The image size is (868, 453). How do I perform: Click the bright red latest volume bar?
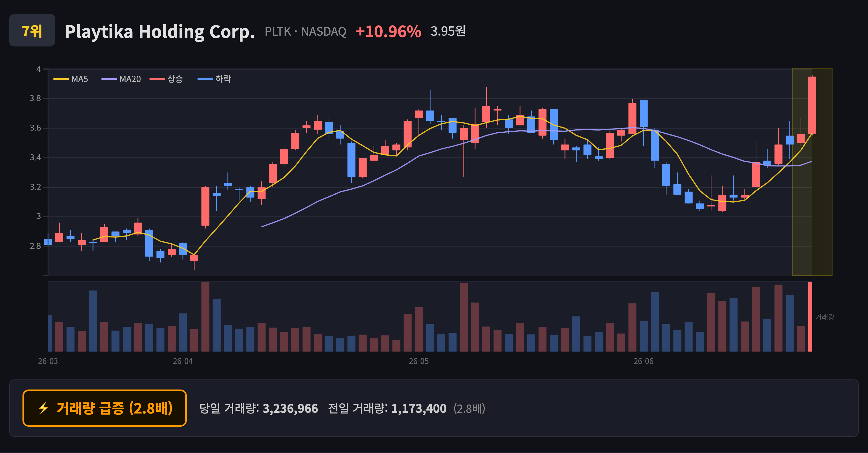(810, 317)
